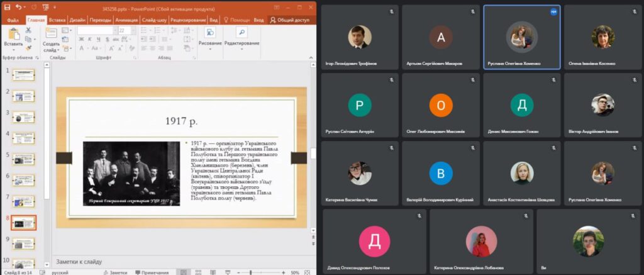Open the Редактирование search tools
The image size is (644, 275).
point(241,36)
